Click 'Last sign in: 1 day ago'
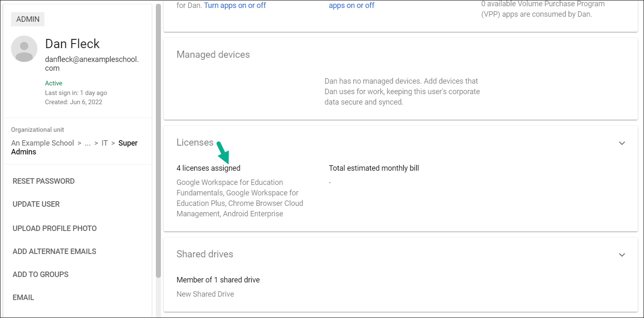 click(x=76, y=93)
